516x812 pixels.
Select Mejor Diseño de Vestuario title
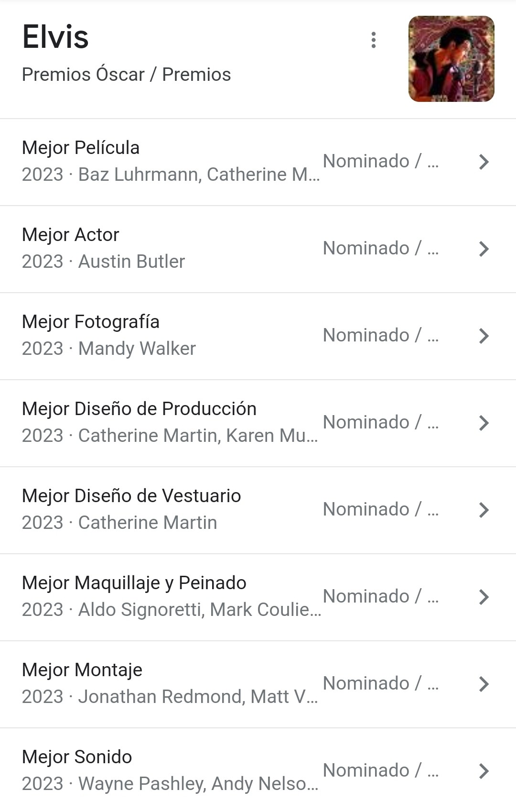[131, 496]
